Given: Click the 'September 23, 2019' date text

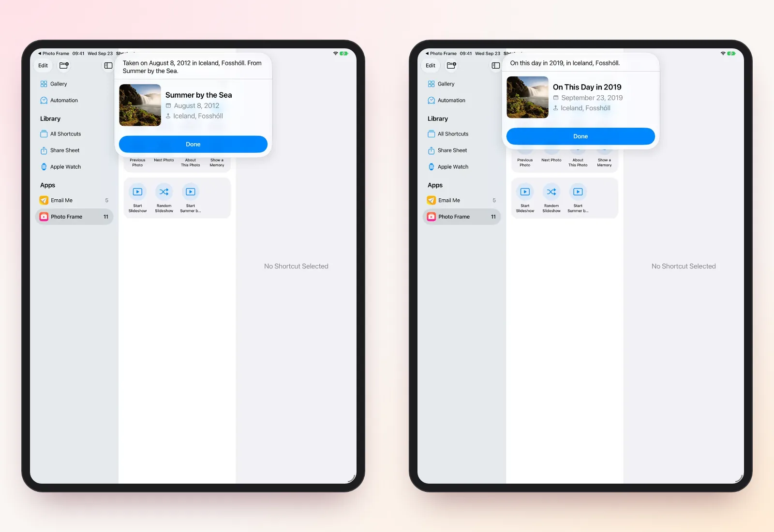Looking at the screenshot, I should (592, 98).
